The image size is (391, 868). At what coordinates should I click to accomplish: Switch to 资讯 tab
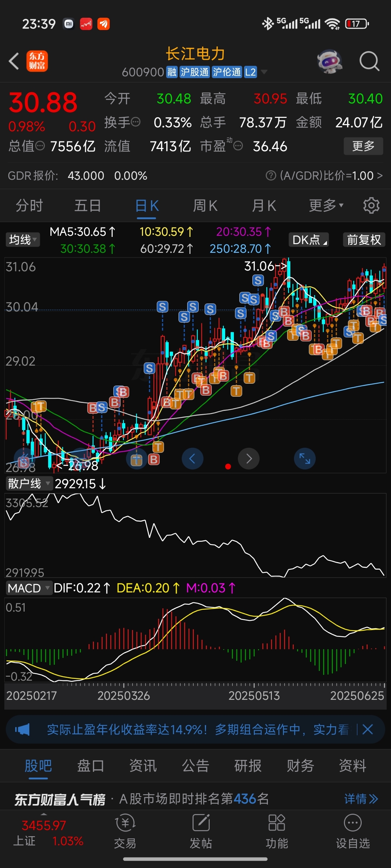(x=143, y=766)
